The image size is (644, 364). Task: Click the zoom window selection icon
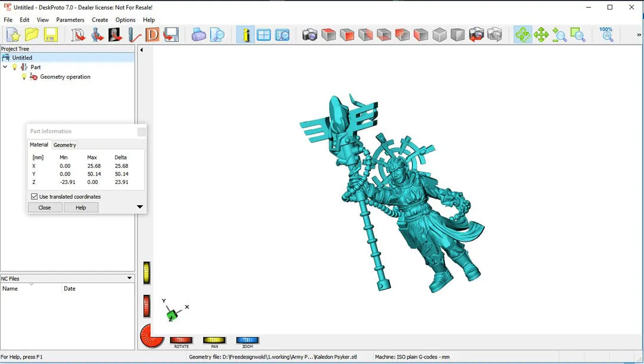[x=578, y=35]
